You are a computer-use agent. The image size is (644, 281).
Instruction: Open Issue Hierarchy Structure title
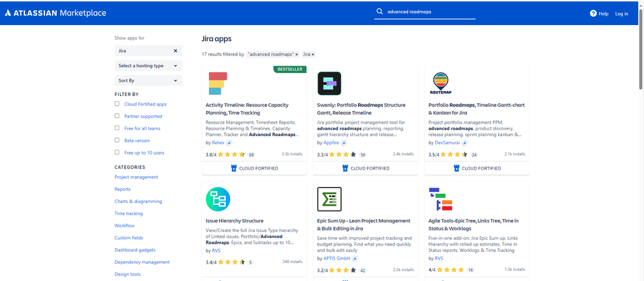click(235, 221)
